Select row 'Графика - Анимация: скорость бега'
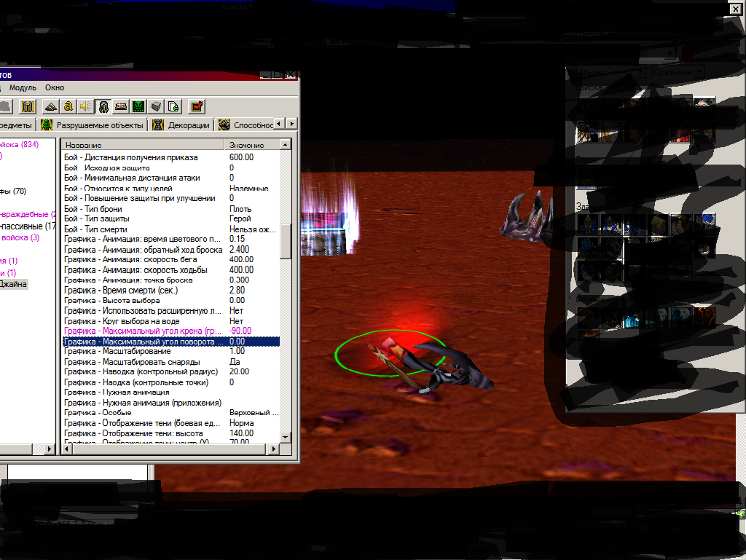This screenshot has width=746, height=560. [171, 259]
